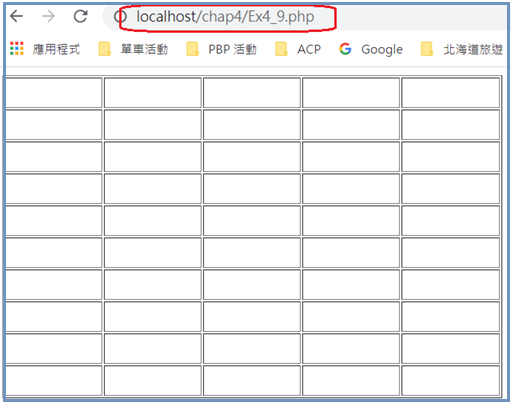Click the browser forward arrow

[x=48, y=16]
